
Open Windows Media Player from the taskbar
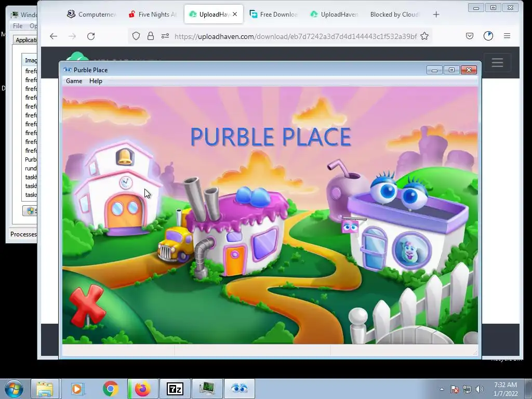[x=78, y=389]
